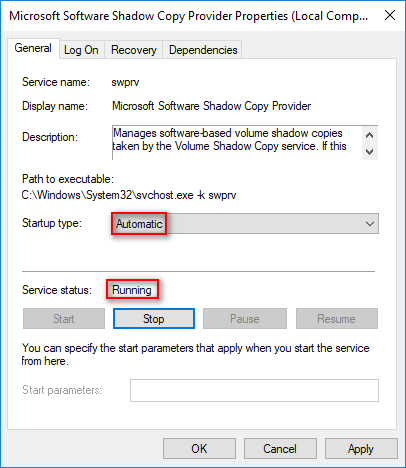Select the General tab
This screenshot has height=468, width=406.
33,48
